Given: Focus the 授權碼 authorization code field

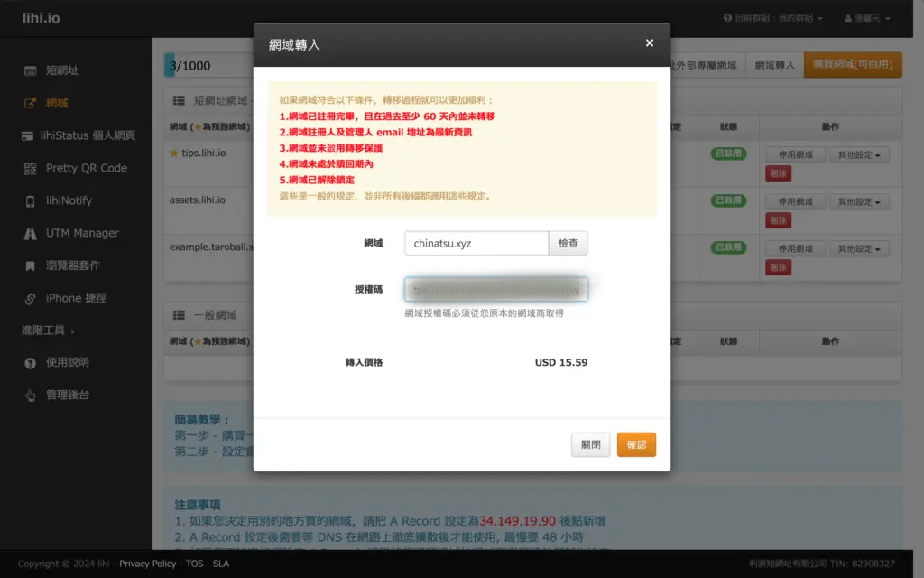Looking at the screenshot, I should click(x=495, y=289).
